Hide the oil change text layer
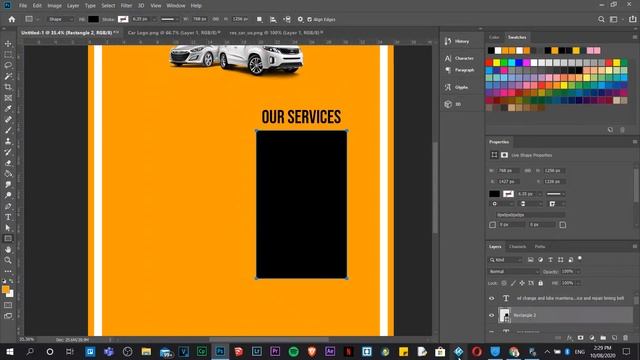This screenshot has width=640, height=360. point(491,298)
